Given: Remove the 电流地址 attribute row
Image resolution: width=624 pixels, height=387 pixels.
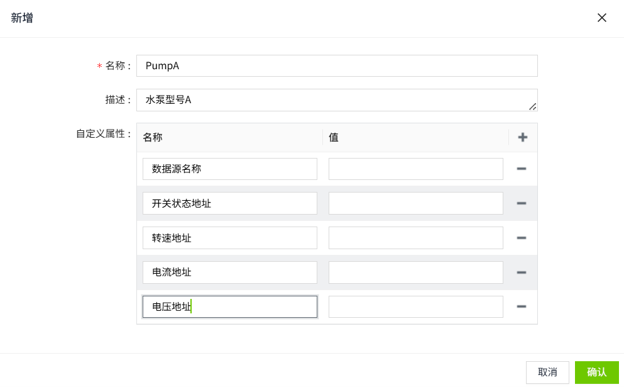Looking at the screenshot, I should 521,272.
